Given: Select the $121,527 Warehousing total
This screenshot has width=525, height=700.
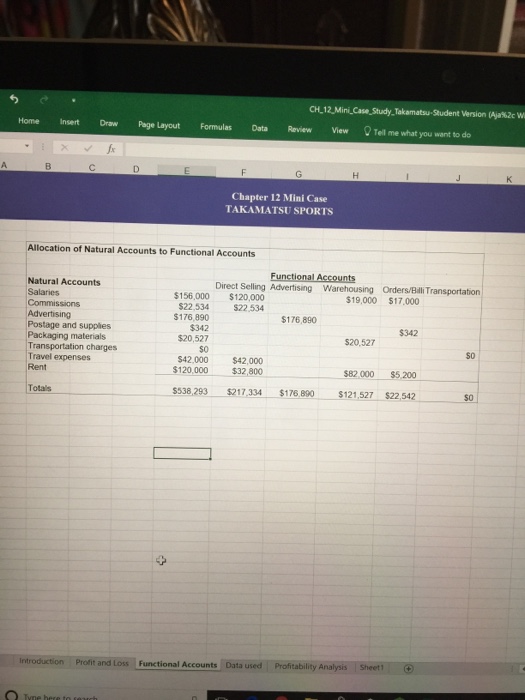Looking at the screenshot, I should pyautogui.click(x=355, y=395).
